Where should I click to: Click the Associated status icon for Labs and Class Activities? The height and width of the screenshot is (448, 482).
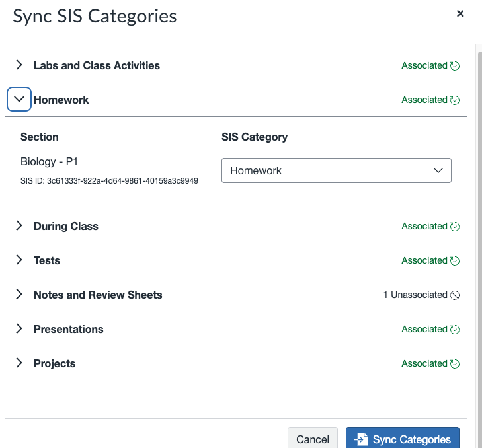click(x=455, y=66)
